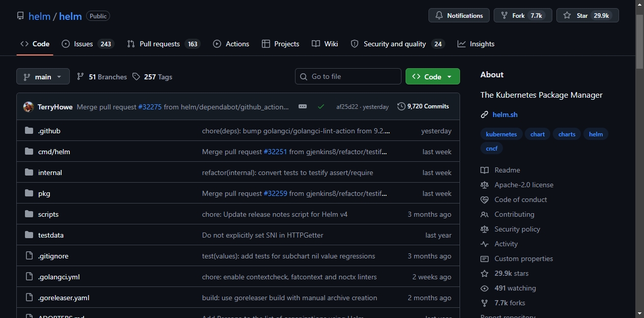Open pull request #32259 link in pkg row
Image resolution: width=644 pixels, height=318 pixels.
pyautogui.click(x=275, y=193)
